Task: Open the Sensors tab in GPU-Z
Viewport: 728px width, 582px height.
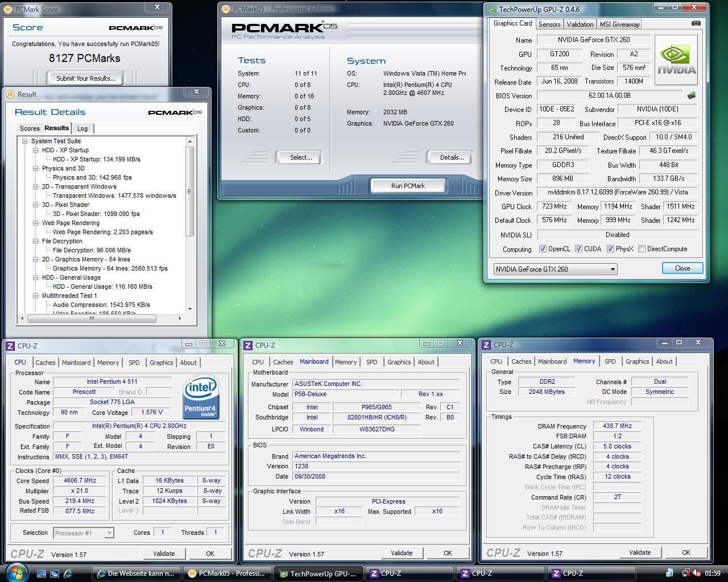Action: pos(549,24)
